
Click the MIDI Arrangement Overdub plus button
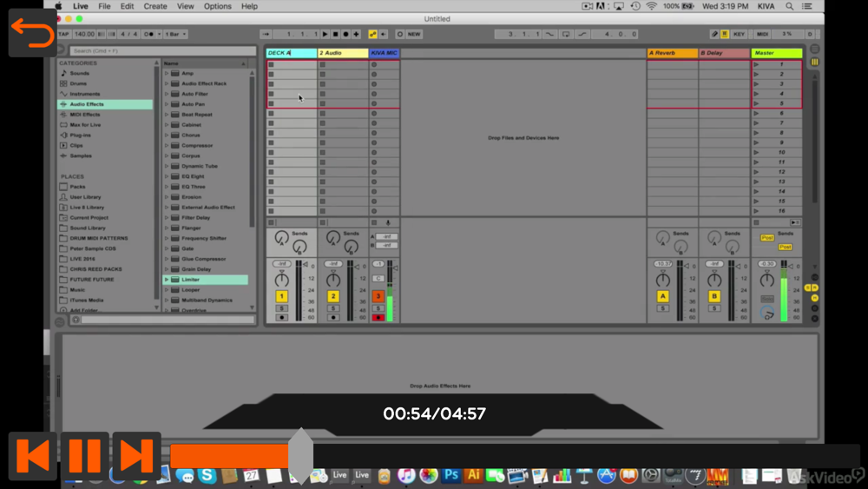(356, 34)
